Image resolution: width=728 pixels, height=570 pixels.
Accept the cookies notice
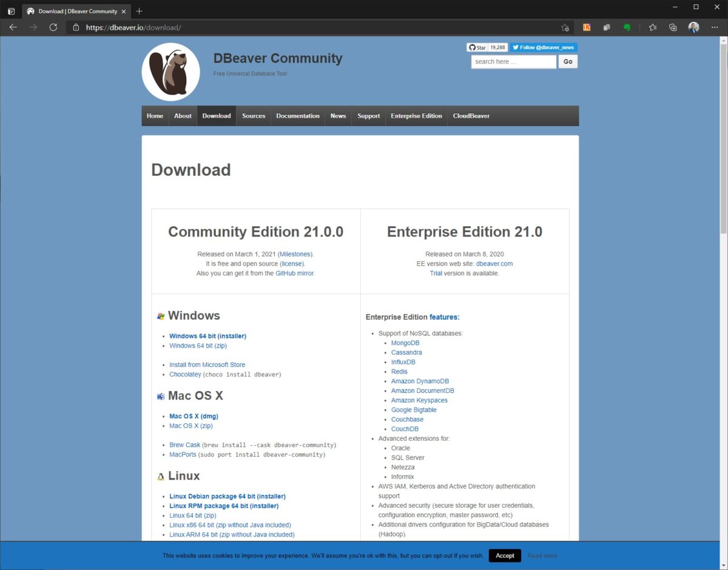(504, 555)
